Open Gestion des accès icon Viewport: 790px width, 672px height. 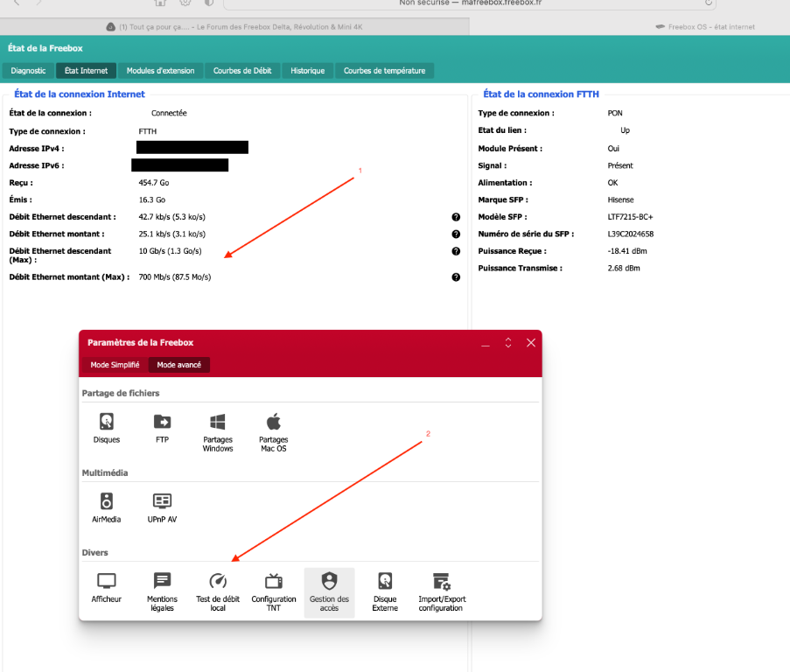click(330, 591)
